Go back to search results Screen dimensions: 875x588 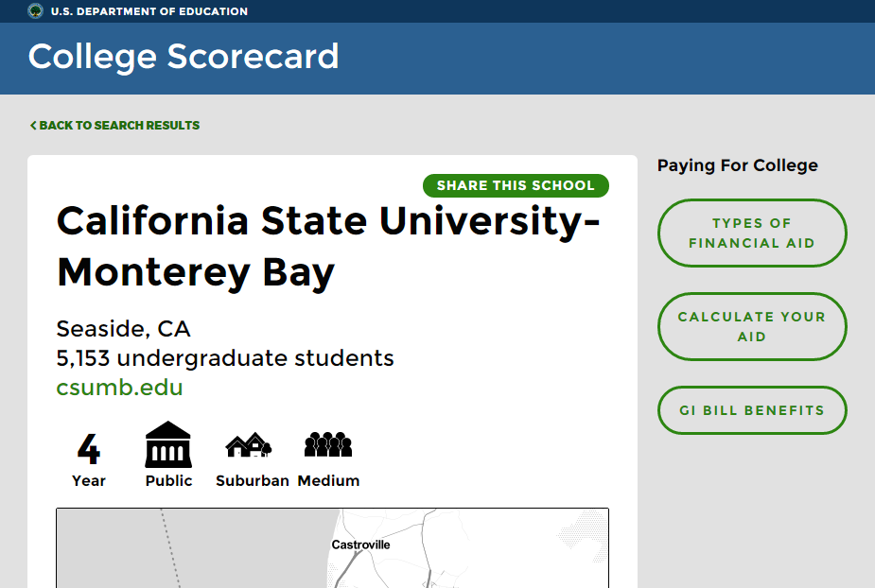[114, 125]
